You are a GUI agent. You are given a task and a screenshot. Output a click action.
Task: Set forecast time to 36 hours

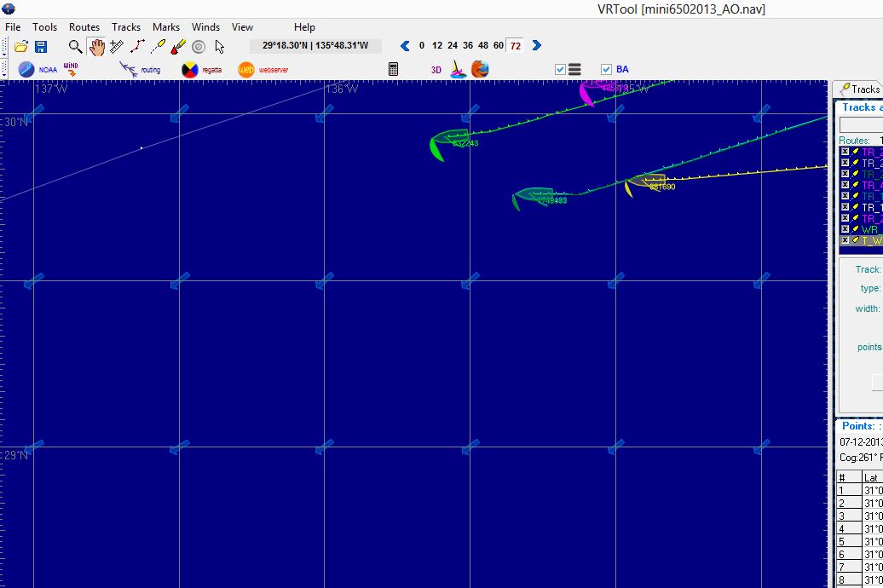[x=468, y=46]
